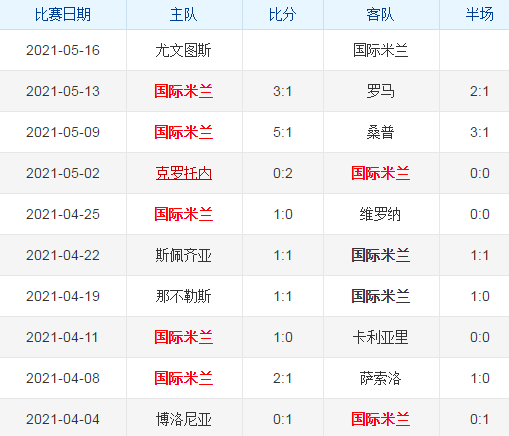This screenshot has height=436, width=509.
Task: Click the 5:1 score
Action: (283, 132)
